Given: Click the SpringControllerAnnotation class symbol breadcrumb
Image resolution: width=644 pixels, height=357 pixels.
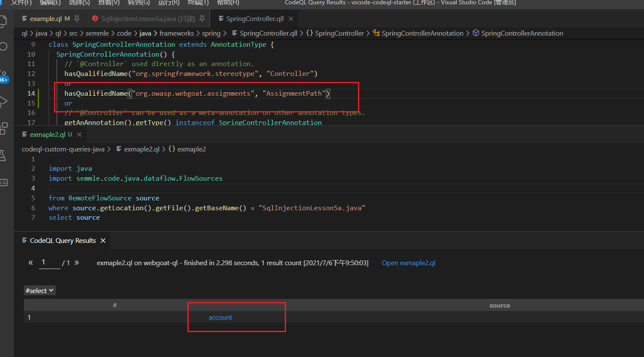Looking at the screenshot, I should (x=418, y=33).
